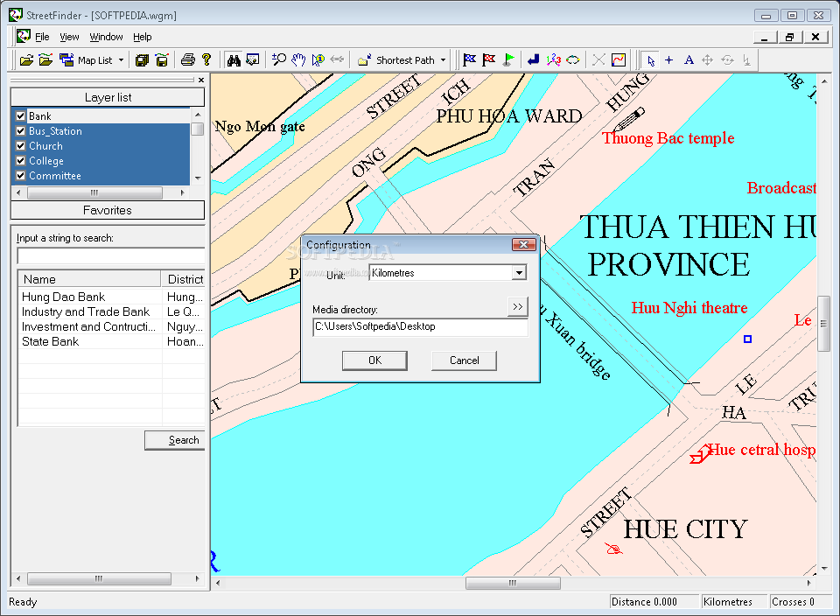840x616 pixels.
Task: Click OK in the Configuration dialog
Action: (x=375, y=360)
